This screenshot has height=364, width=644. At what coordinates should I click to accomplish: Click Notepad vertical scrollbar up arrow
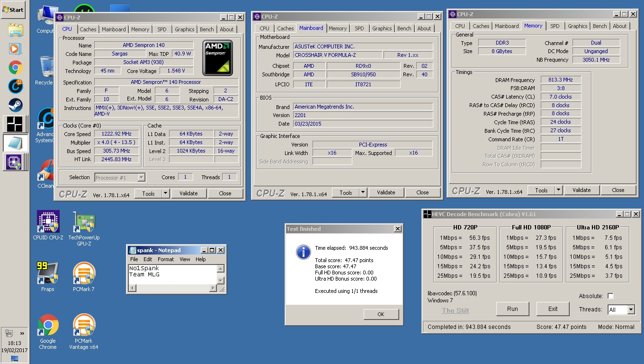pos(221,269)
